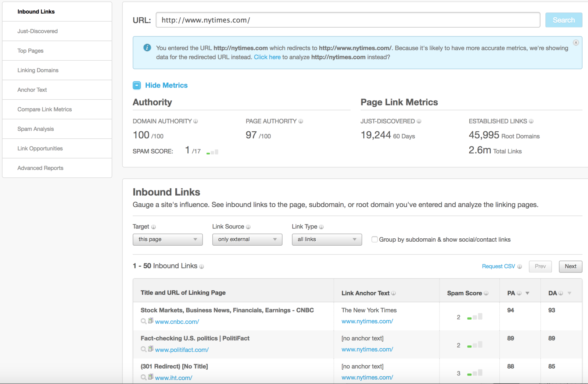Viewport: 588px width, 384px height.
Task: Sort table by PA descending arrow
Action: (527, 293)
